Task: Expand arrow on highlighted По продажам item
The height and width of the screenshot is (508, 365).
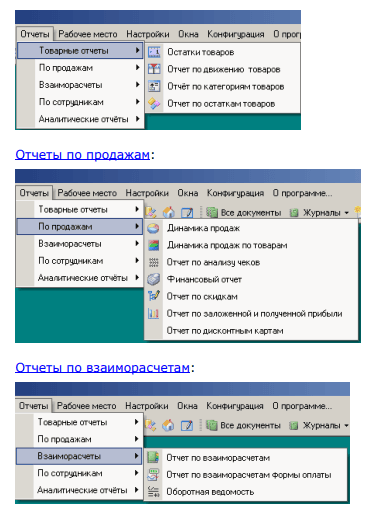Action: [137, 226]
